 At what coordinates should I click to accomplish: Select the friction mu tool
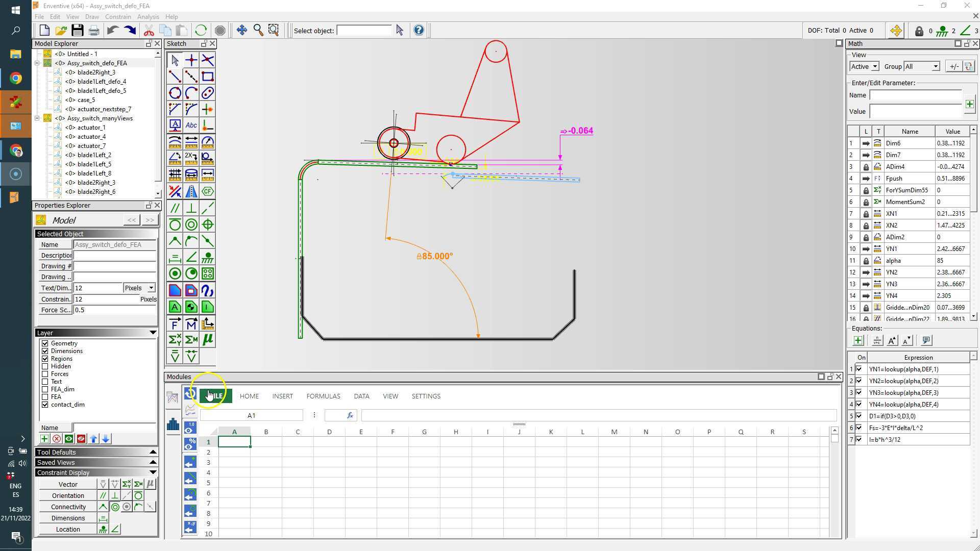208,339
